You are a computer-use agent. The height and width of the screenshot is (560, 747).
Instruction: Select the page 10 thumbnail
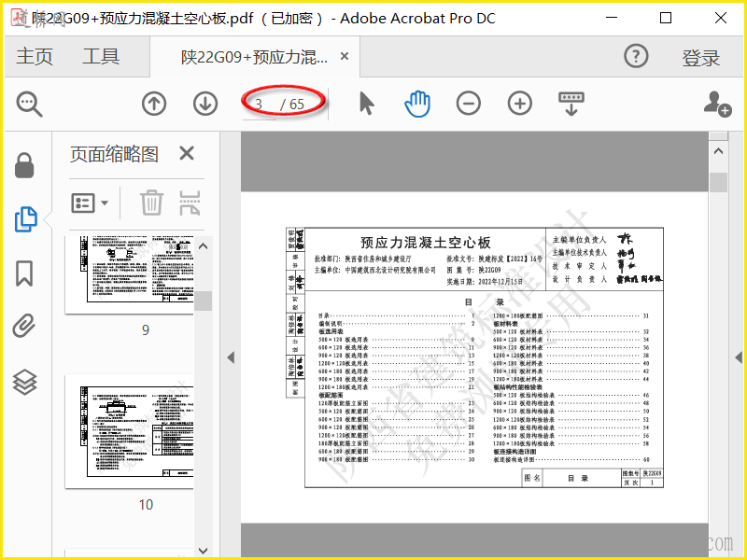pos(130,431)
